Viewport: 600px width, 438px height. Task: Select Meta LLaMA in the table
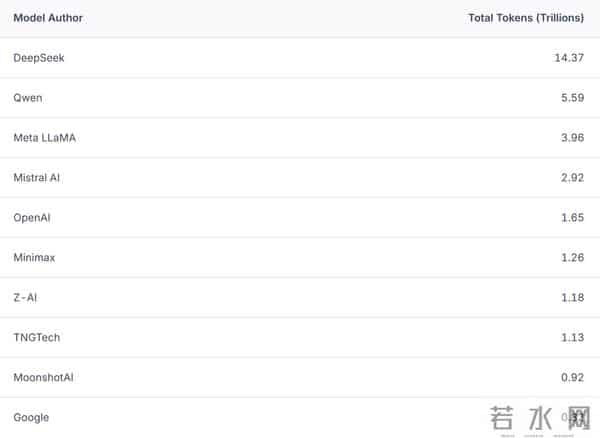point(44,138)
